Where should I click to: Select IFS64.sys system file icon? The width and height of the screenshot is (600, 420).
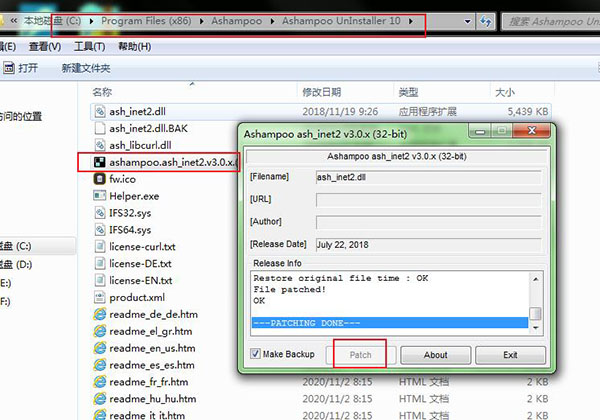tap(99, 229)
